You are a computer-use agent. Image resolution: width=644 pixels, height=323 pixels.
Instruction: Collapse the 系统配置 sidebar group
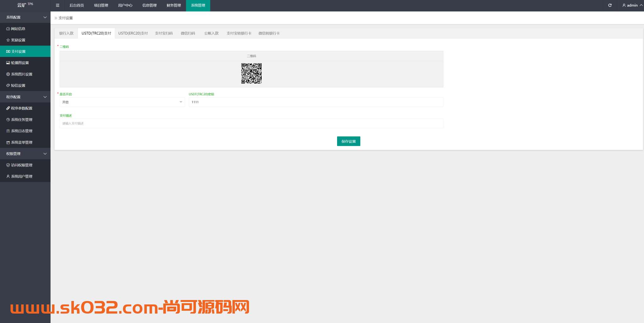coord(25,17)
